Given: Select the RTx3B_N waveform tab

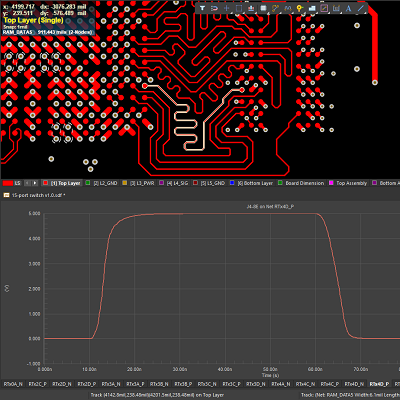Looking at the screenshot, I should point(159,384).
